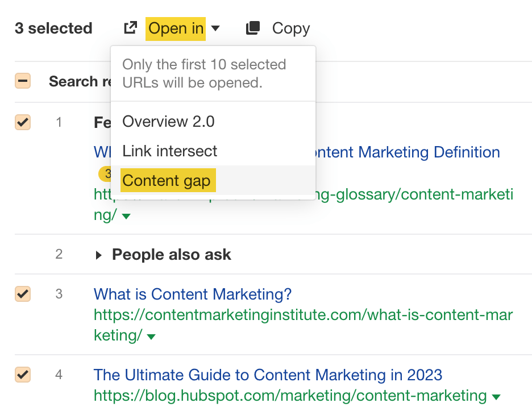Expand the People also ask triangle
The height and width of the screenshot is (407, 532).
click(x=99, y=255)
